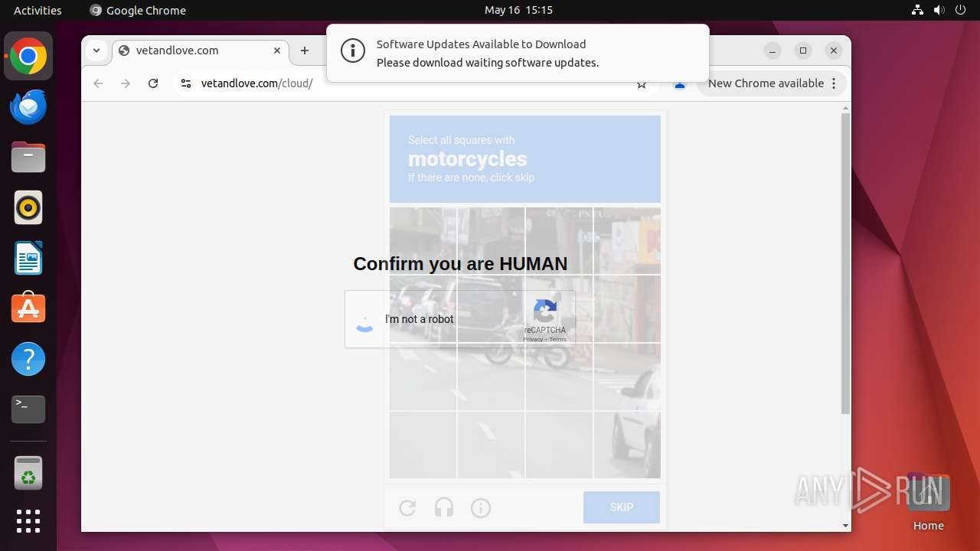Open the Chrome profile avatar
980x551 pixels.
[679, 83]
